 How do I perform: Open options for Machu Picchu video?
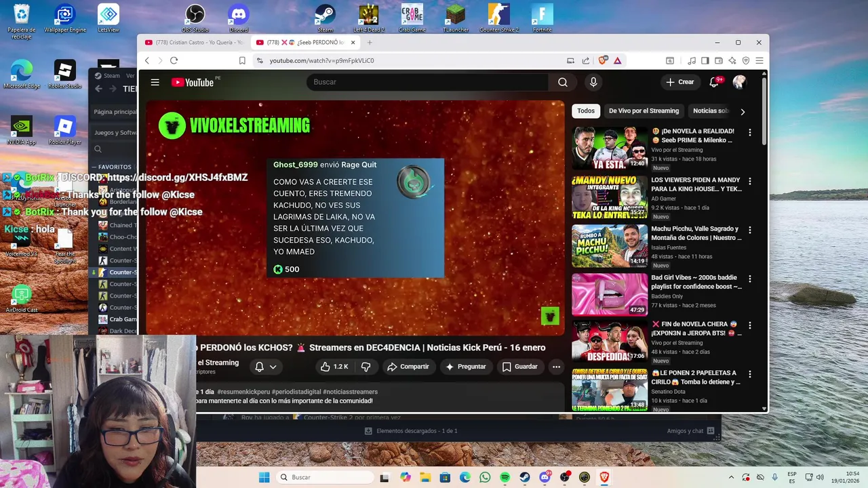tap(749, 230)
